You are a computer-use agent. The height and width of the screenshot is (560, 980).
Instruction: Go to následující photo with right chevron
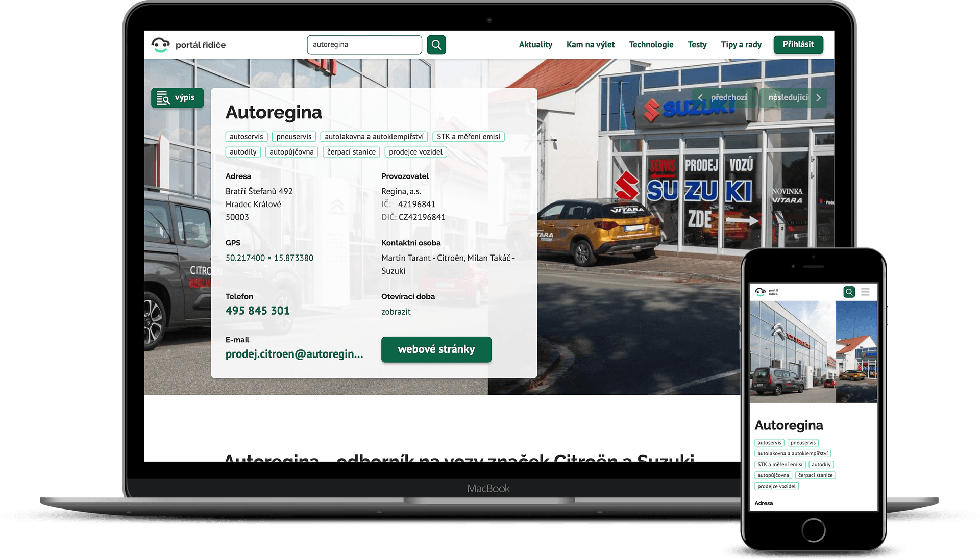(794, 97)
